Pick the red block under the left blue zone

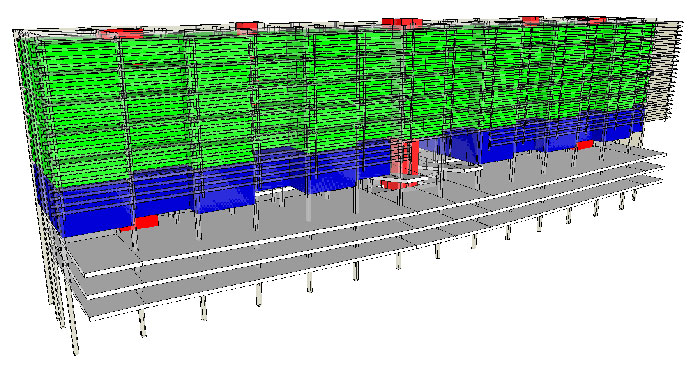pos(139,223)
